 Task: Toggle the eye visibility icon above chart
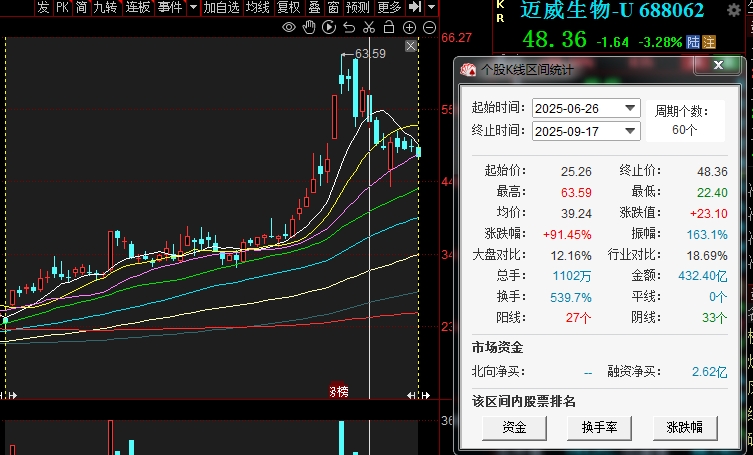click(289, 27)
